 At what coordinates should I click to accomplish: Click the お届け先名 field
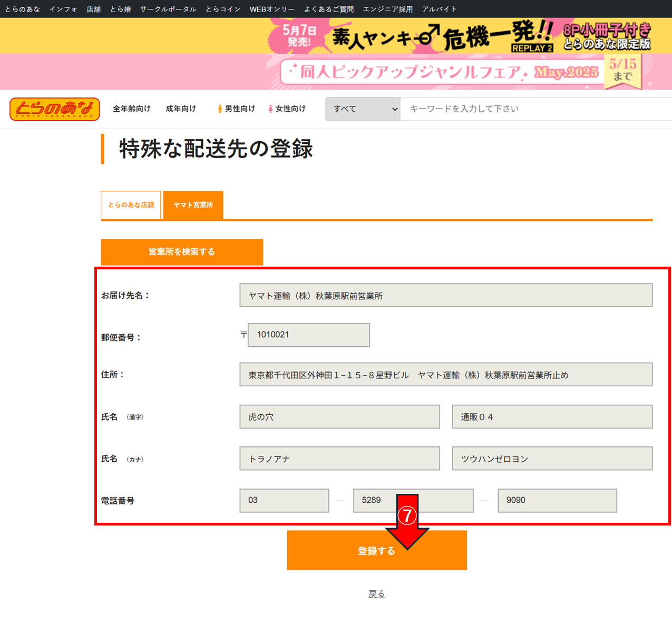click(446, 296)
